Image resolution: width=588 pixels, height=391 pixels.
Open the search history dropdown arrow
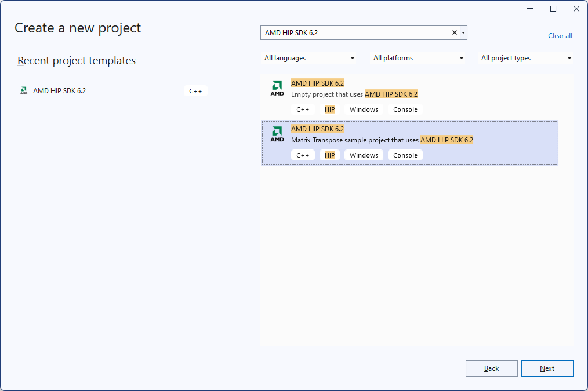pyautogui.click(x=463, y=33)
